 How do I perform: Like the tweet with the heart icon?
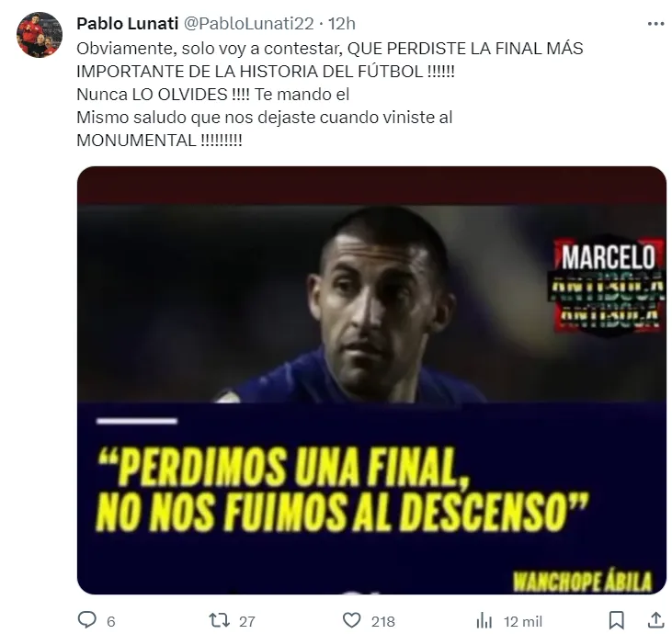352,620
